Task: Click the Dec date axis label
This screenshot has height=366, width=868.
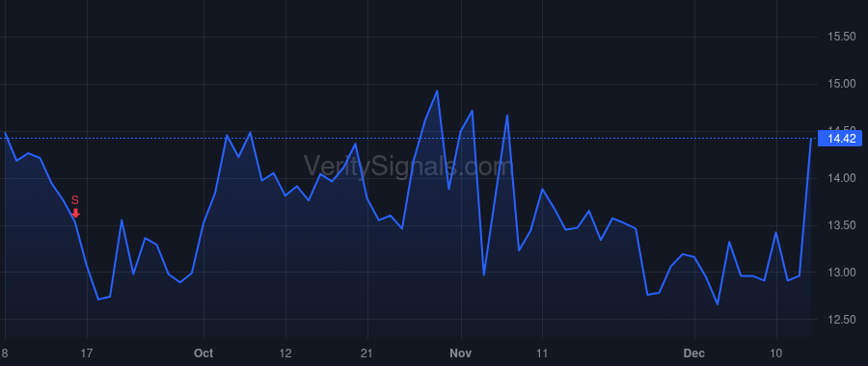Action: pyautogui.click(x=694, y=353)
